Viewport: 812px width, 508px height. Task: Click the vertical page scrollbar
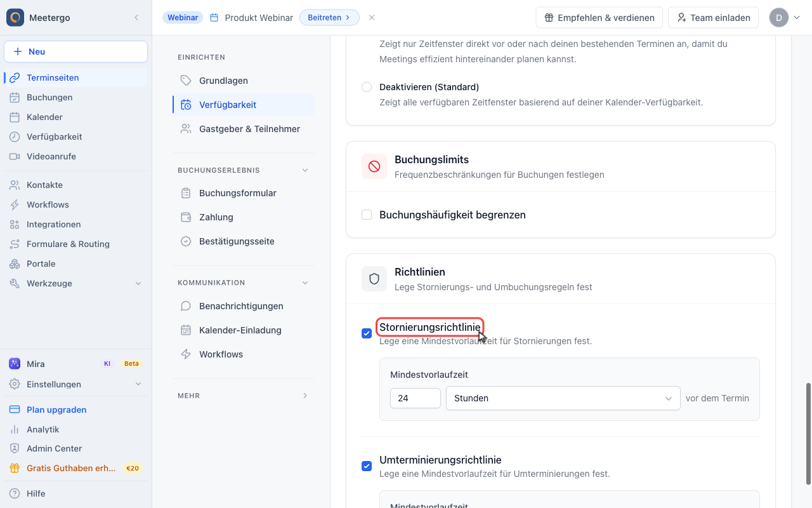808,433
